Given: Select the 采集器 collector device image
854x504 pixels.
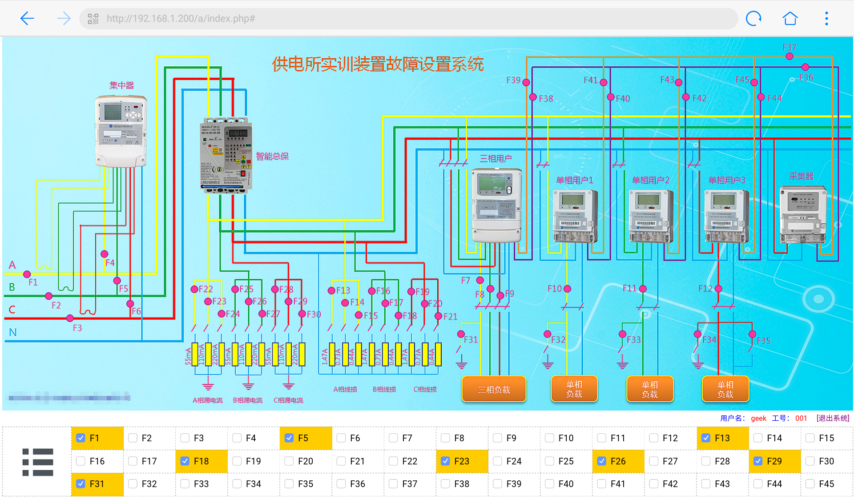Looking at the screenshot, I should coord(803,215).
